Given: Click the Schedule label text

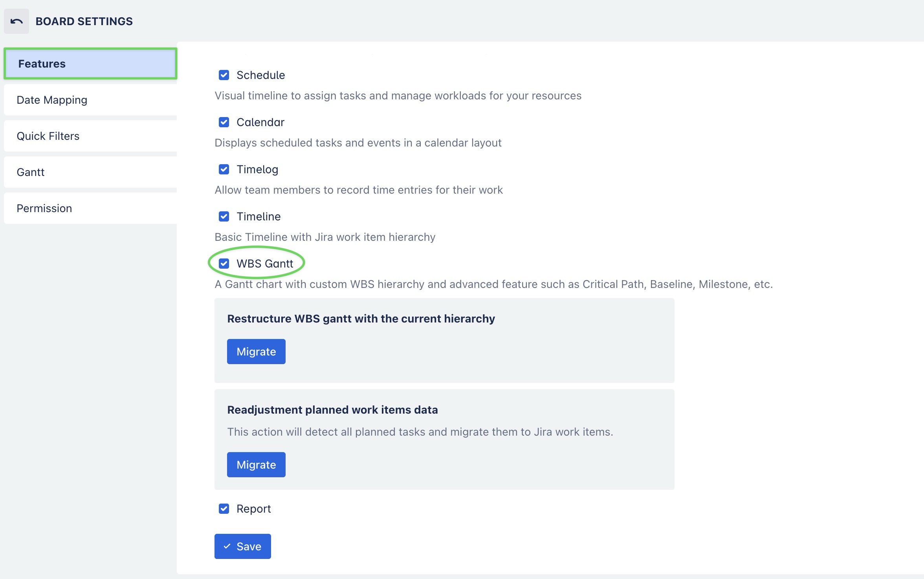Looking at the screenshot, I should (x=260, y=75).
